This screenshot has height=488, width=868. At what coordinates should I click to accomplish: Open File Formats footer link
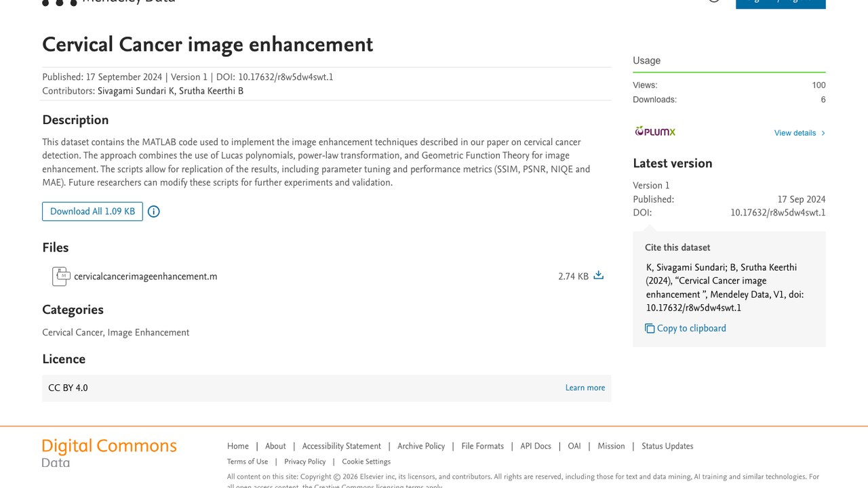483,446
